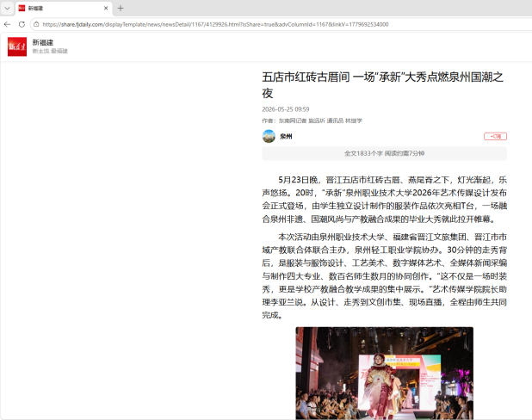
Task: View site information icon in address bar
Action: [x=36, y=24]
